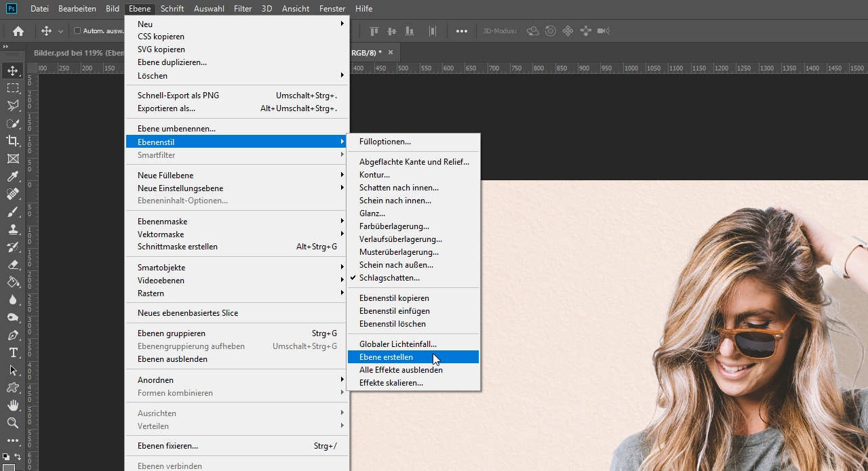Click the align top edges icon
Screen dimensions: 868x471
click(x=374, y=31)
